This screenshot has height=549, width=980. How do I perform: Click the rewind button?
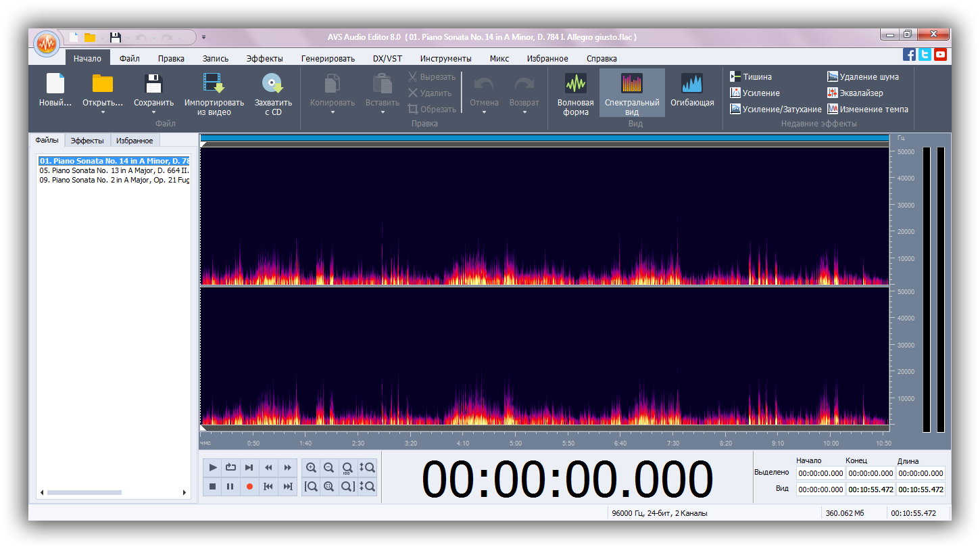click(268, 467)
